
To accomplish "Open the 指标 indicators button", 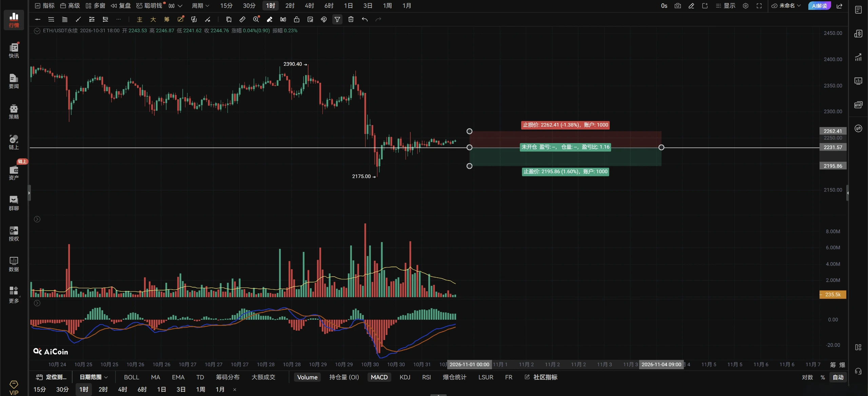I will (45, 6).
